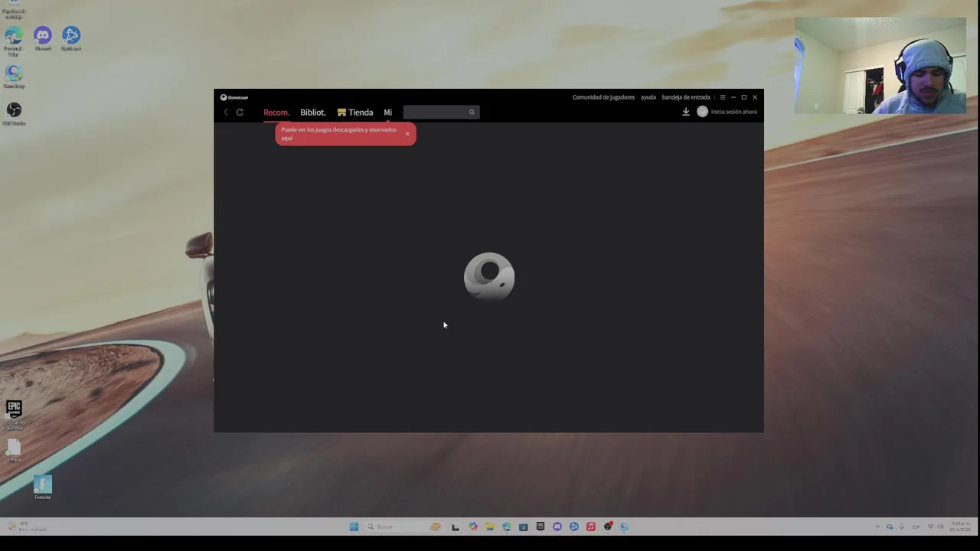Click the Gameloop desktop shortcut
The height and width of the screenshot is (551, 980).
pos(14,77)
